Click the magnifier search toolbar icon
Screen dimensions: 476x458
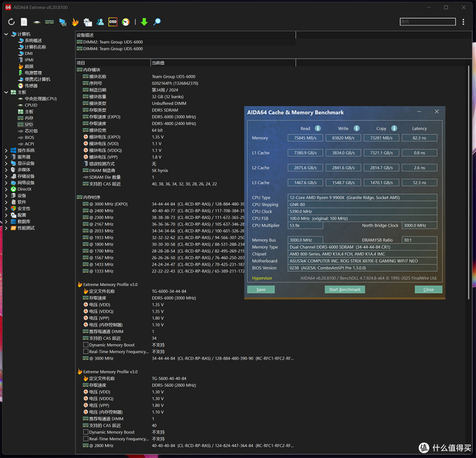pos(157,22)
